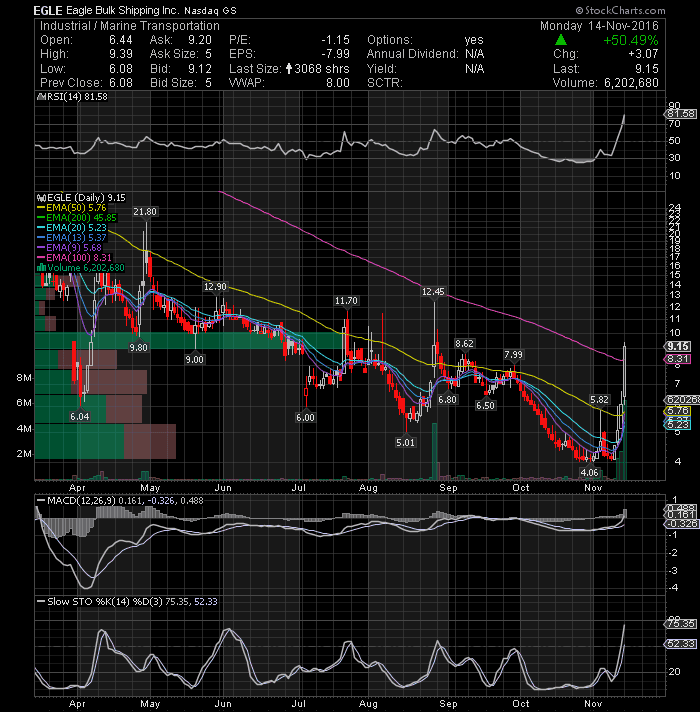Click the 6.00 price low annotation
700x712 pixels.
click(x=305, y=417)
